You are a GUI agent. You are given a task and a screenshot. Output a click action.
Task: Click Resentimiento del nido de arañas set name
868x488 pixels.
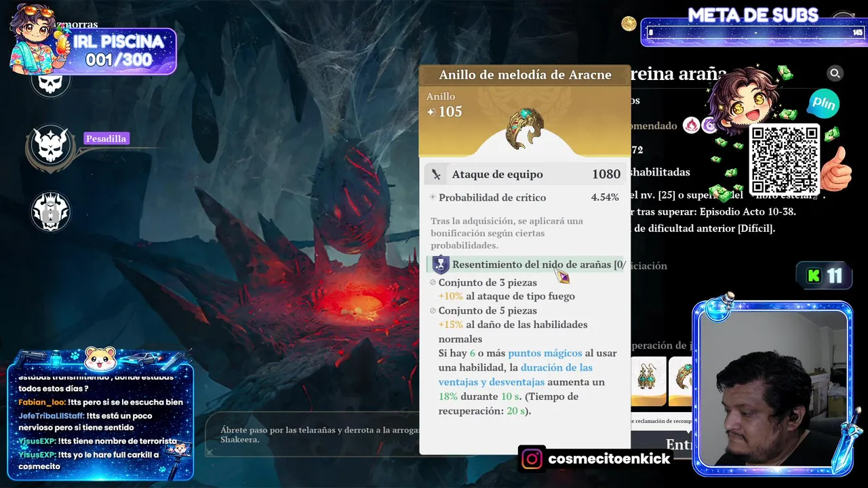[x=538, y=264]
